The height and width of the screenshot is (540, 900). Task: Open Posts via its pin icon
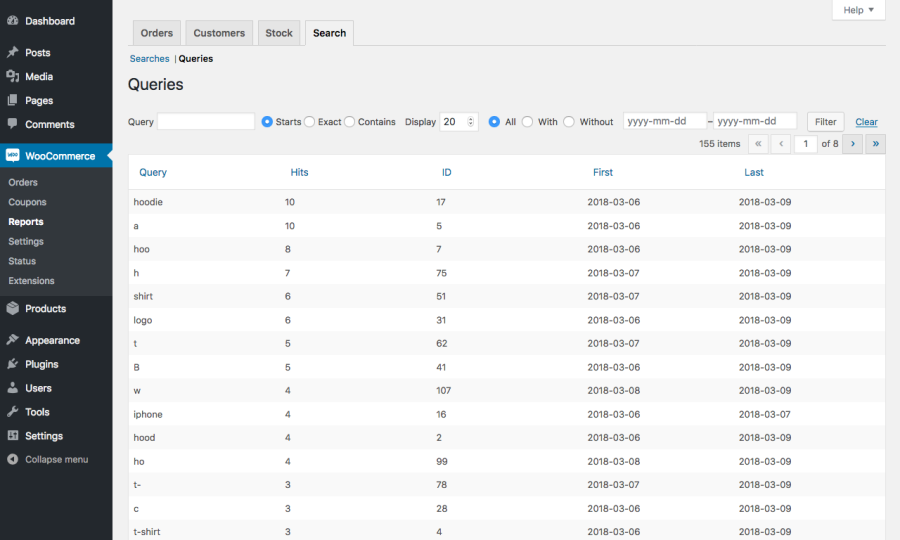12,53
